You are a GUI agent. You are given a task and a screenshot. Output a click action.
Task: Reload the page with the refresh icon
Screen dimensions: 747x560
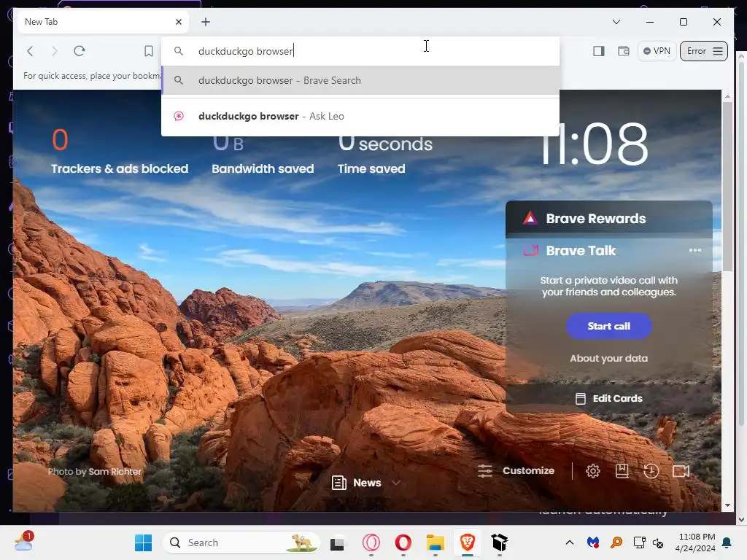(79, 51)
